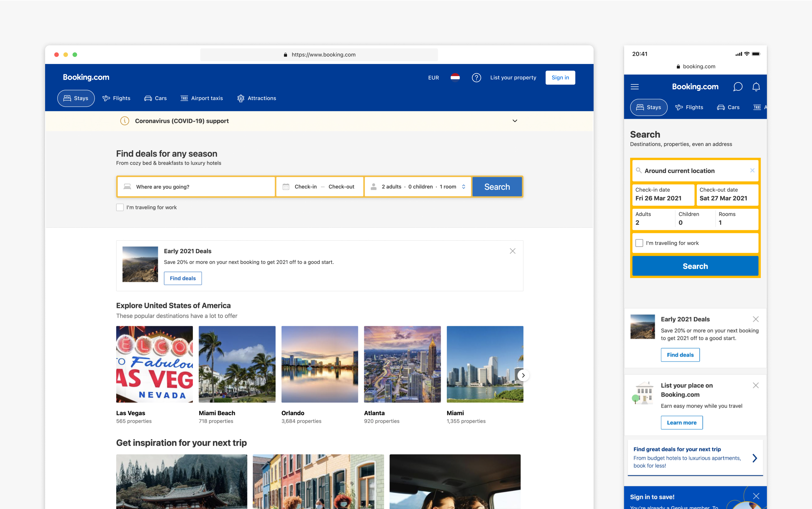
Task: Click the help question mark icon in desktop header
Action: click(476, 78)
